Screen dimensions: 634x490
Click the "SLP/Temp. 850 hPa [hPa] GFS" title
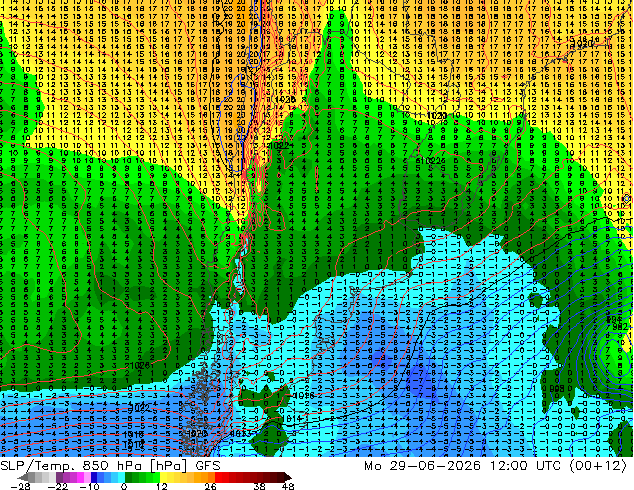coord(110,466)
